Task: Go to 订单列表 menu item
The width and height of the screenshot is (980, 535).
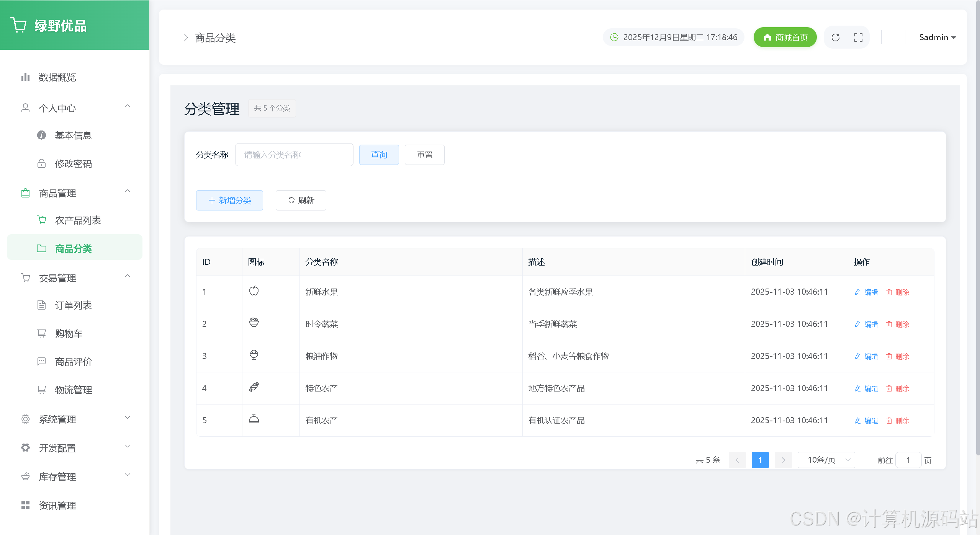Action: click(73, 305)
